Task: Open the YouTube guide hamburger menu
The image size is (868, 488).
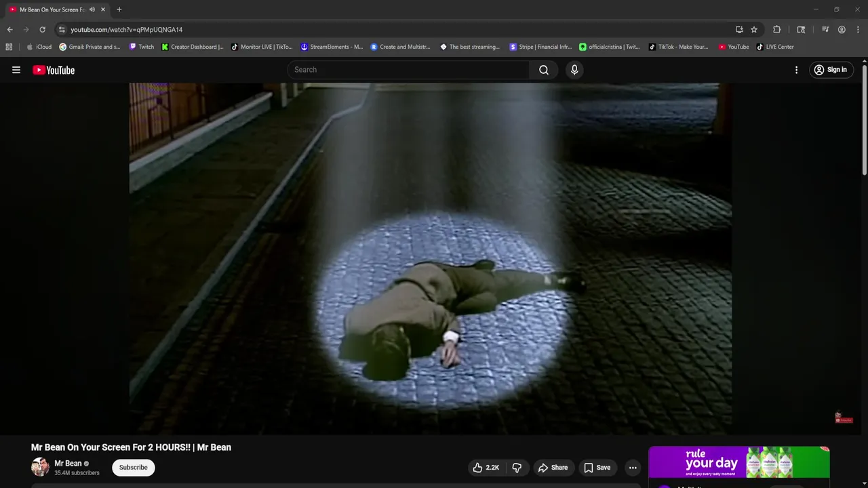Action: pos(16,70)
